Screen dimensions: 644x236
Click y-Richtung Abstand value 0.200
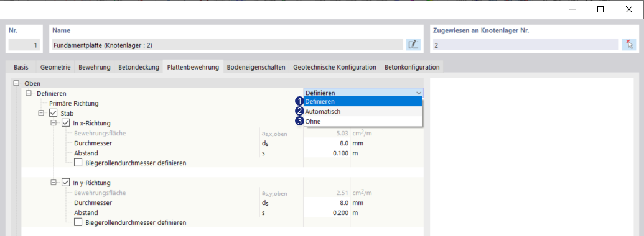click(x=327, y=212)
